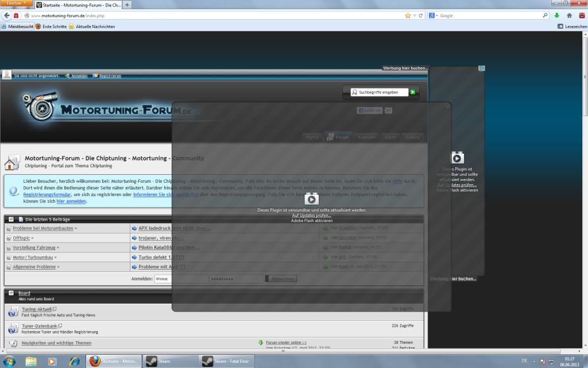The image size is (588, 368).
Task: Click the username login field containing Winkel
Action: (181, 279)
